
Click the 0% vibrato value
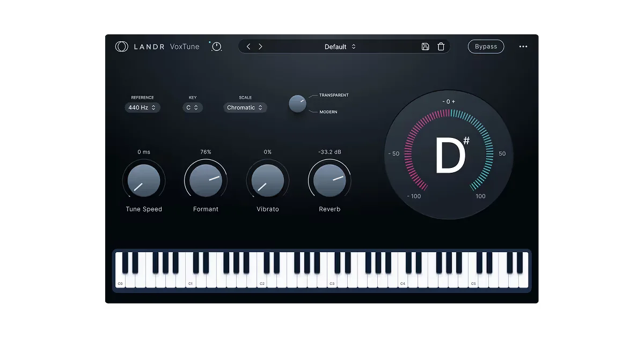[x=268, y=152]
